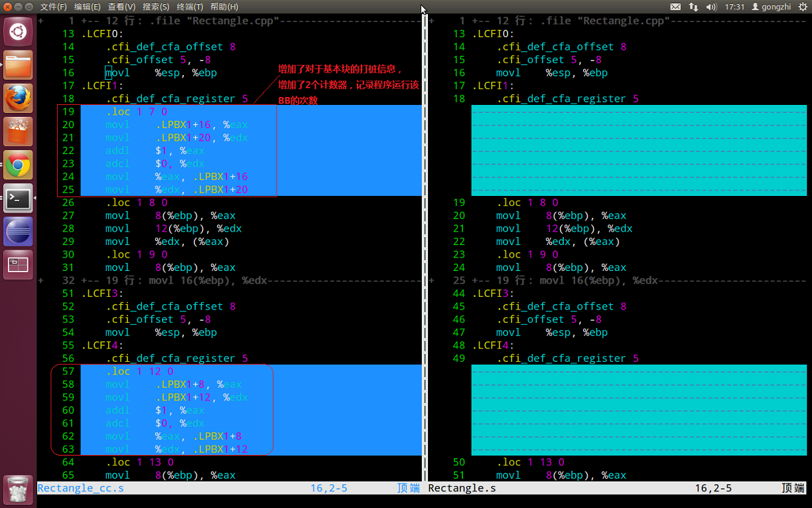This screenshot has width=812, height=508.
Task: Open the 搜索(S) menu
Action: [x=156, y=7]
